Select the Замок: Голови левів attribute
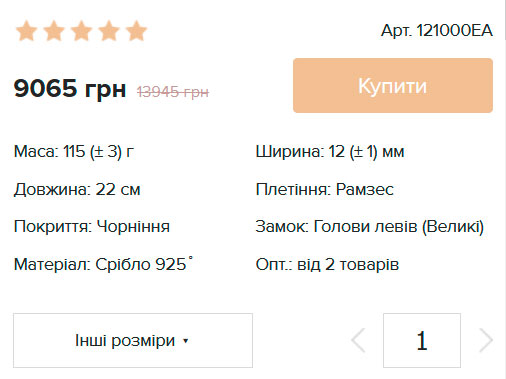 [x=370, y=227]
